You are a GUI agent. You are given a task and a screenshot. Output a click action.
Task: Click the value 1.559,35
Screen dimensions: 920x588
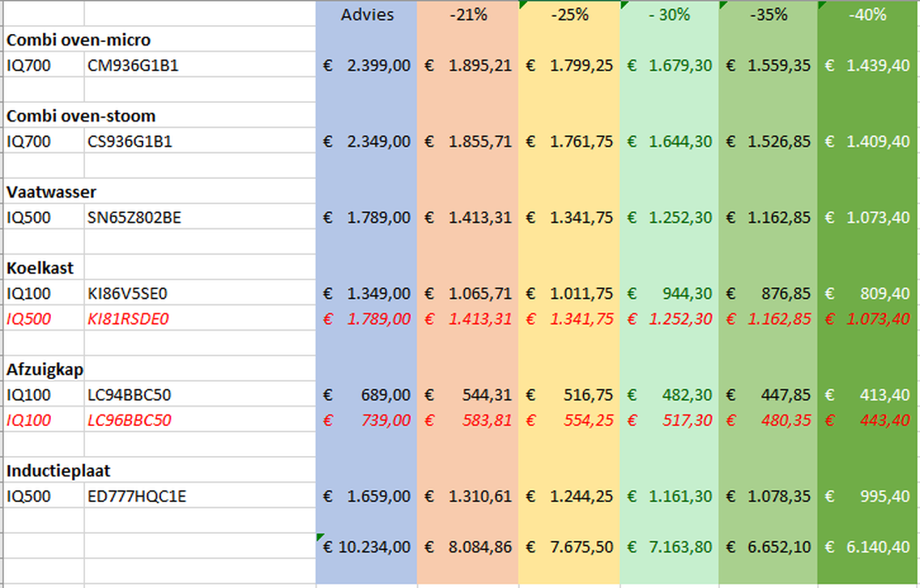click(768, 65)
